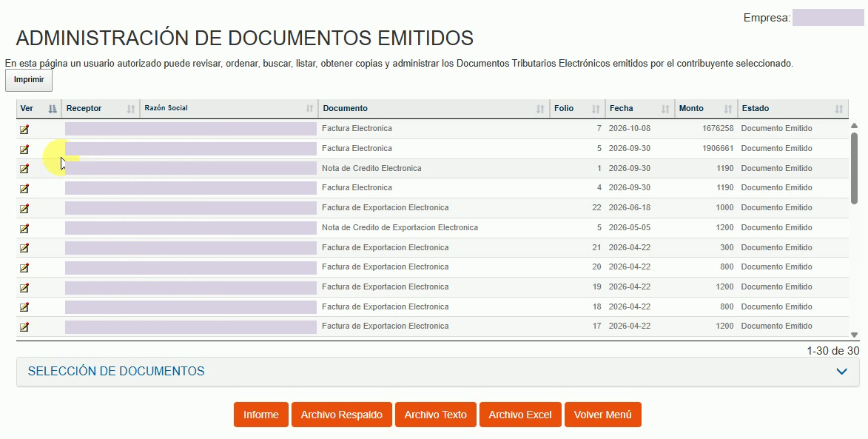
Task: Open edit icon for Nota de Credito Electronica row
Action: click(24, 168)
